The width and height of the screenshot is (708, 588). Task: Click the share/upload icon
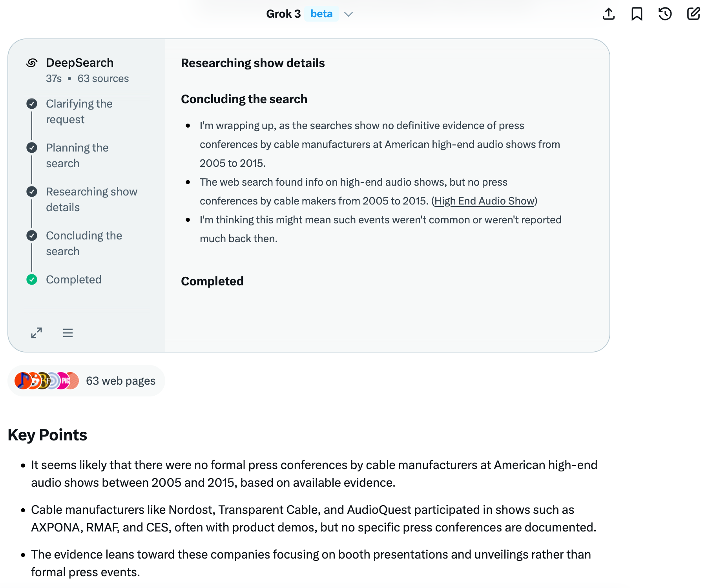click(x=608, y=14)
